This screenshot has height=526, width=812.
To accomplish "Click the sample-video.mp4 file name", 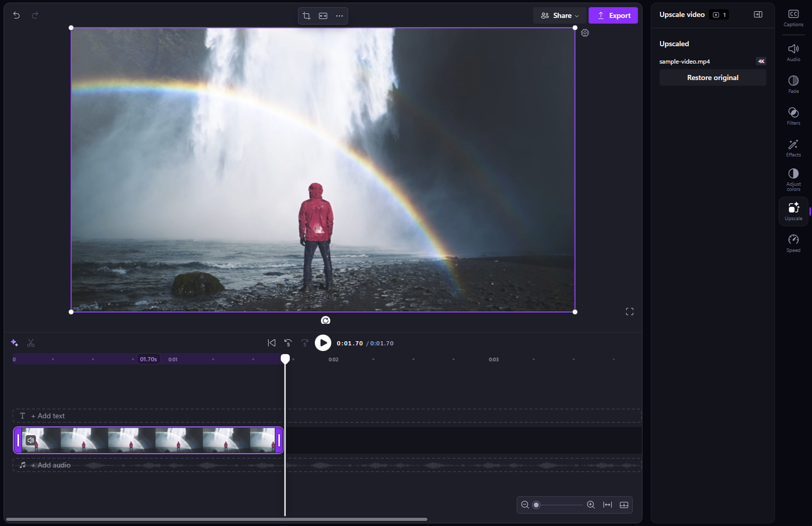I will click(685, 62).
